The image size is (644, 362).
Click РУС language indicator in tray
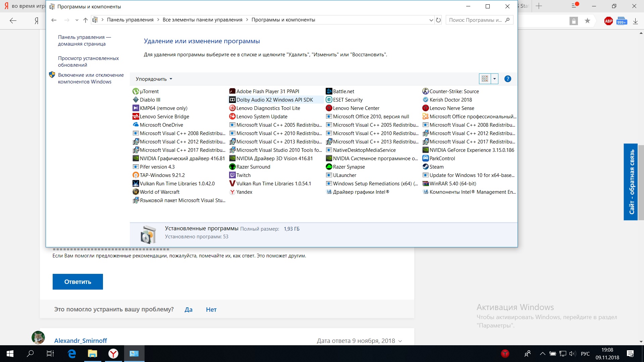[585, 354]
